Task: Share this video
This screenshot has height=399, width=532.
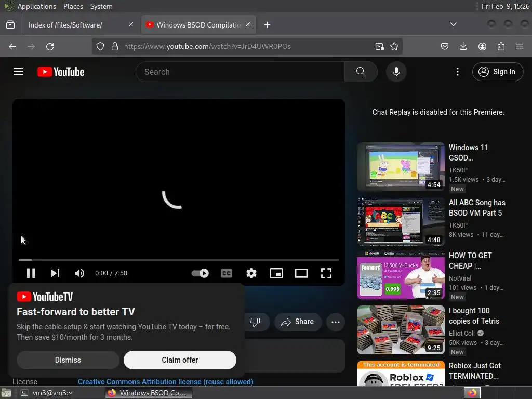Action: (298, 322)
